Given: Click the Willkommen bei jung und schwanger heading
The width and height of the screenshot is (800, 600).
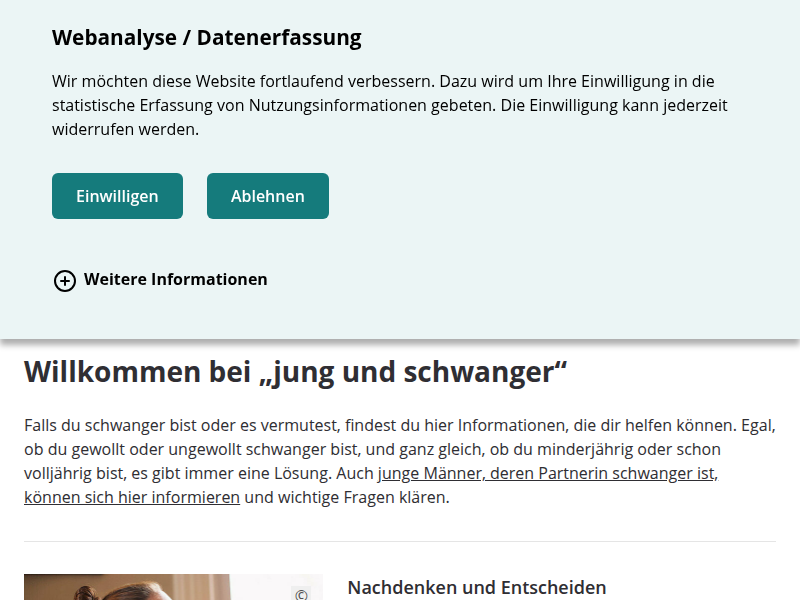Looking at the screenshot, I should tap(295, 370).
